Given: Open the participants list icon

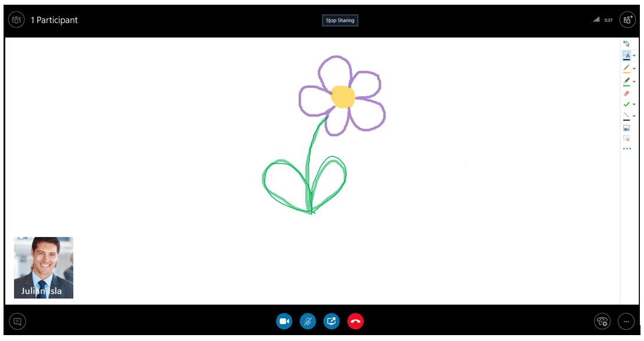Looking at the screenshot, I should tap(16, 19).
